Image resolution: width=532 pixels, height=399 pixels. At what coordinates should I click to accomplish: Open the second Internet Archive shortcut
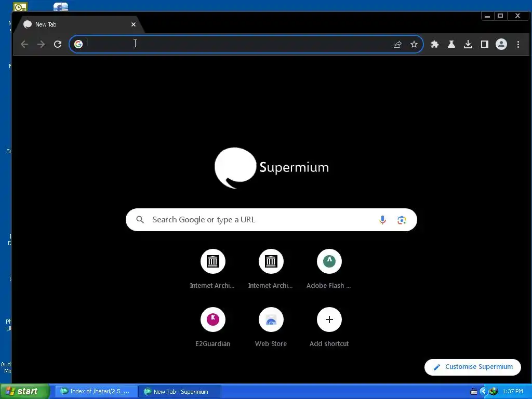click(x=271, y=270)
